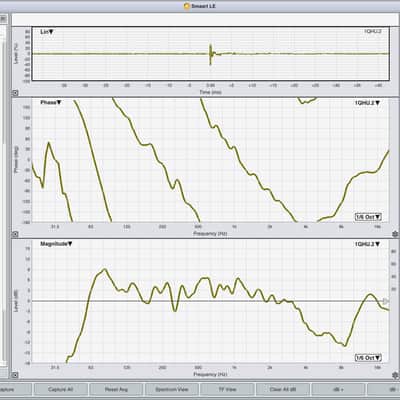
Task: Open the Magnitude graph type dropdown
Action: (56, 244)
